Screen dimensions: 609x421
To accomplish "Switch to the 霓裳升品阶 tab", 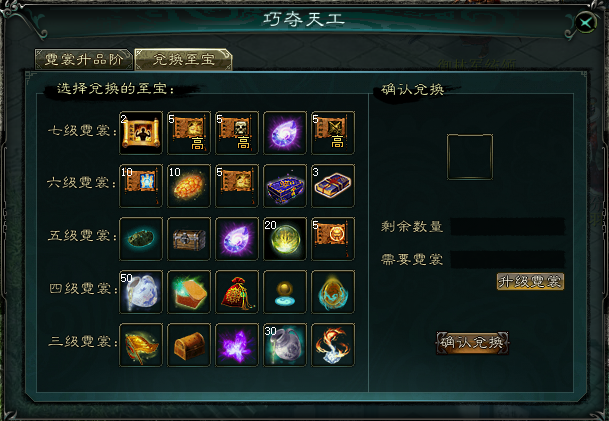I will 84,59.
